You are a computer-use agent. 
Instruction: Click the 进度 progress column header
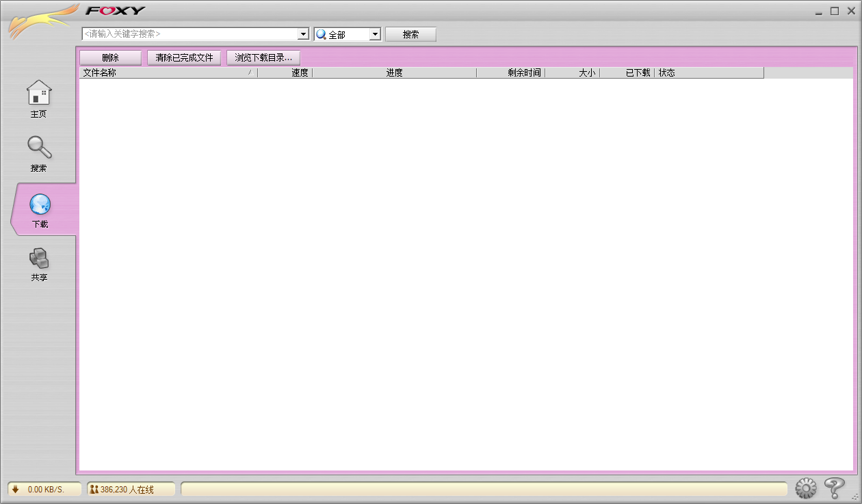coord(394,72)
